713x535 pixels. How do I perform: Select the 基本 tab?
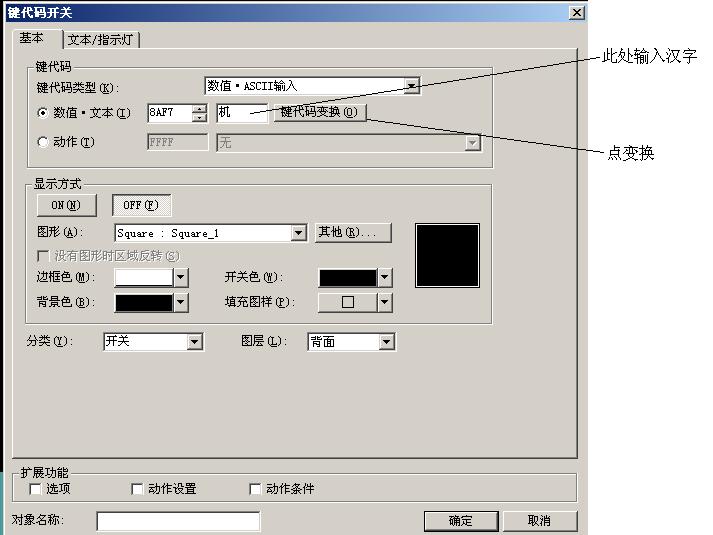32,38
